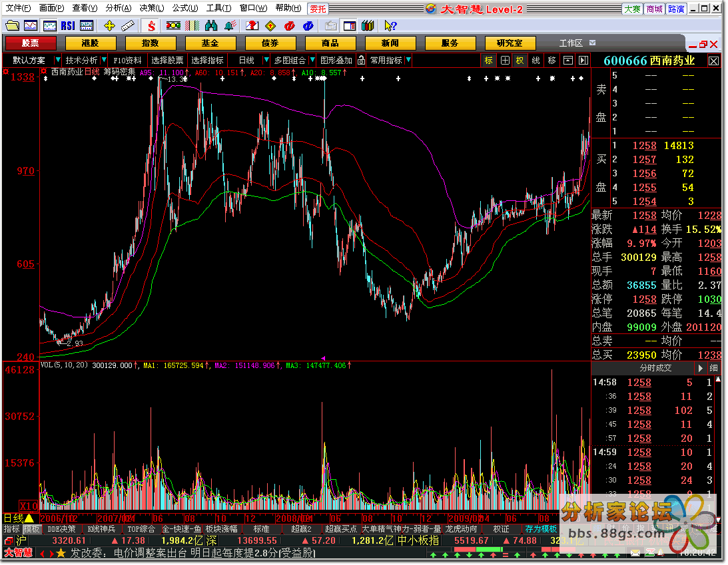728x565 pixels.
Task: Click the 路演 button in title bar
Action: click(x=676, y=9)
